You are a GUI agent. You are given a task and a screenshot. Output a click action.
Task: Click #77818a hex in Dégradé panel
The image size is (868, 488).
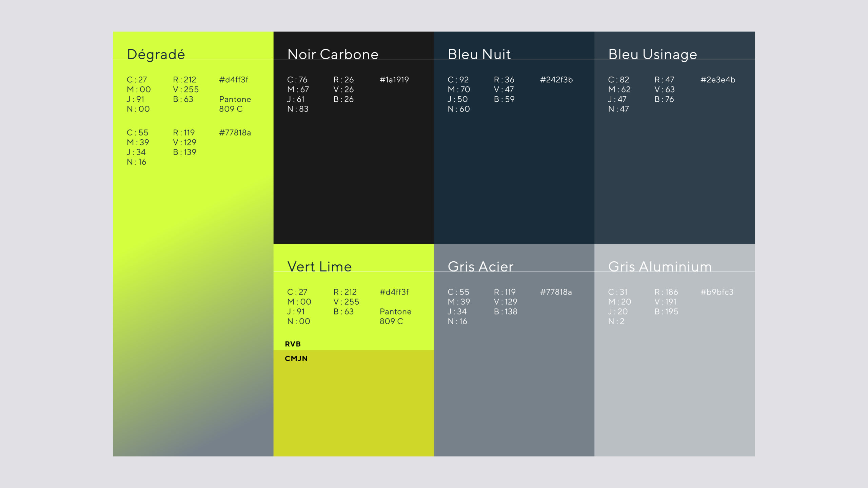235,133
